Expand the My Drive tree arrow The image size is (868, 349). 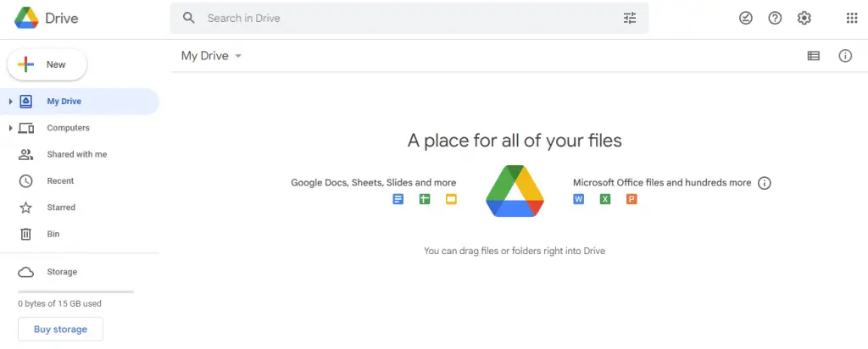[10, 101]
